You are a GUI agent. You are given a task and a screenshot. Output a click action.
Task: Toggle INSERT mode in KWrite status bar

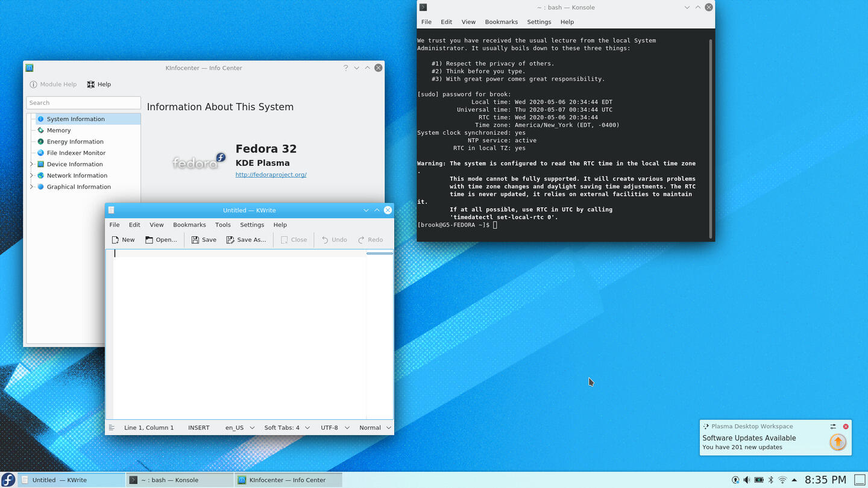coord(199,428)
